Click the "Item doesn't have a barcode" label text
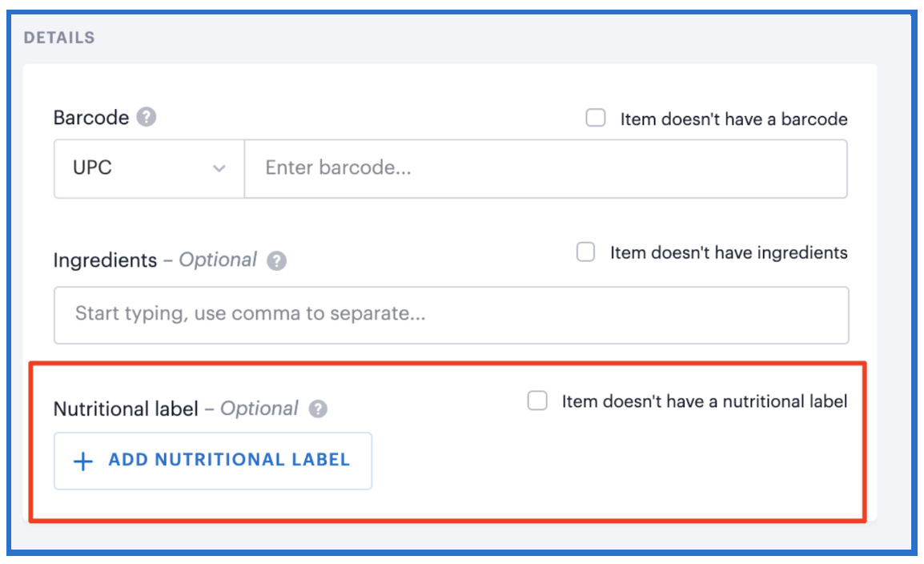The width and height of the screenshot is (924, 564). coord(733,119)
